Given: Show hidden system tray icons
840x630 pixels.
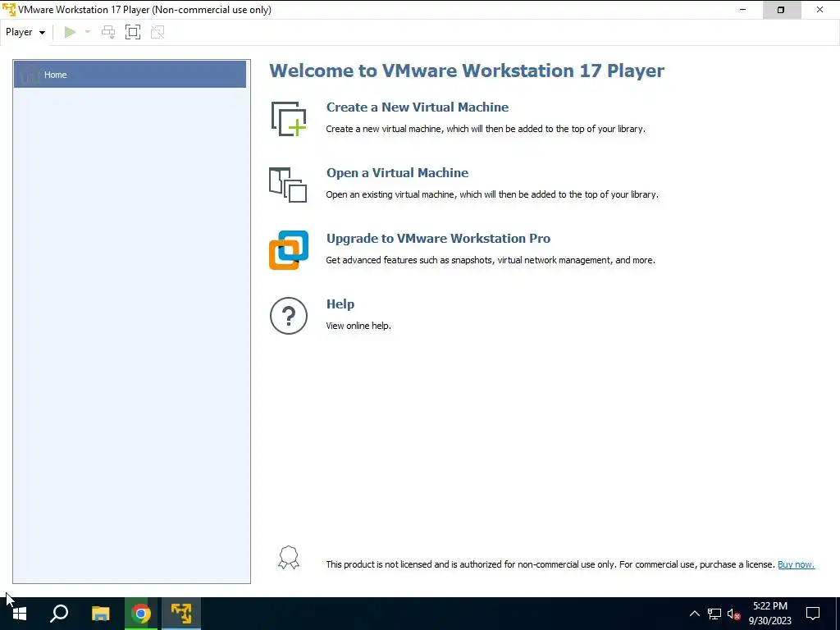Looking at the screenshot, I should click(694, 614).
